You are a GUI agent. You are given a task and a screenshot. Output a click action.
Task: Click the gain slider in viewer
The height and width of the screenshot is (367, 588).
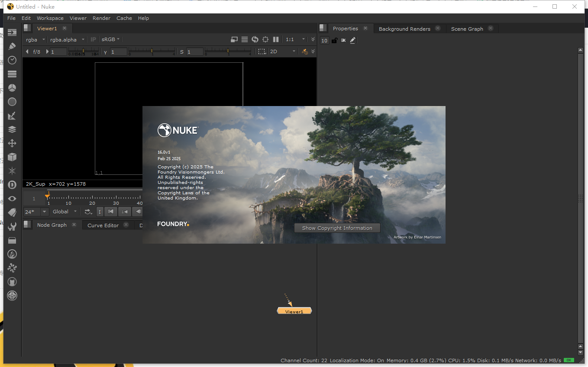click(x=84, y=52)
